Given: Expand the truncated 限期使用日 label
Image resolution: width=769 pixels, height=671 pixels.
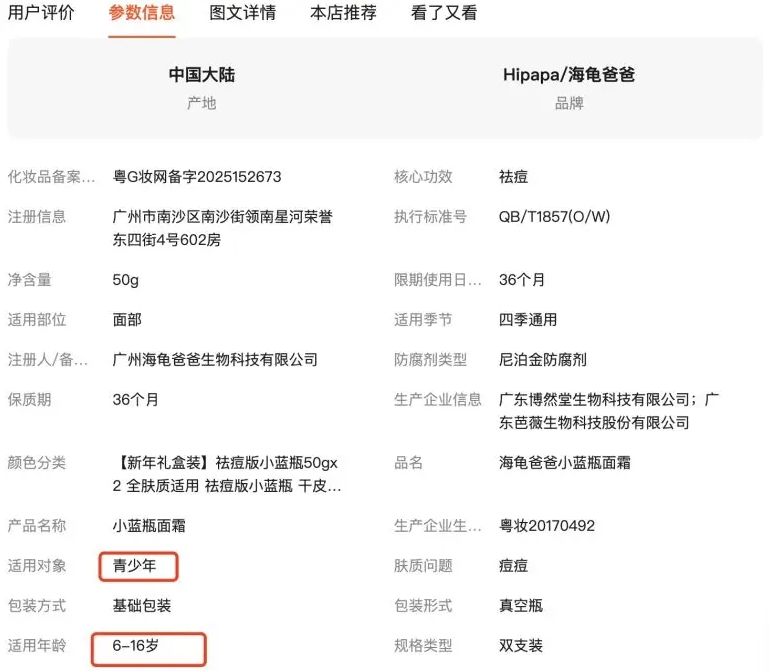Looking at the screenshot, I should point(438,280).
